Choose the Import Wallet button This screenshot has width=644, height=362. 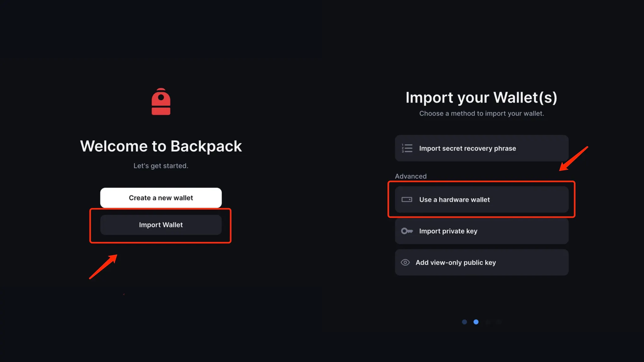[161, 225]
